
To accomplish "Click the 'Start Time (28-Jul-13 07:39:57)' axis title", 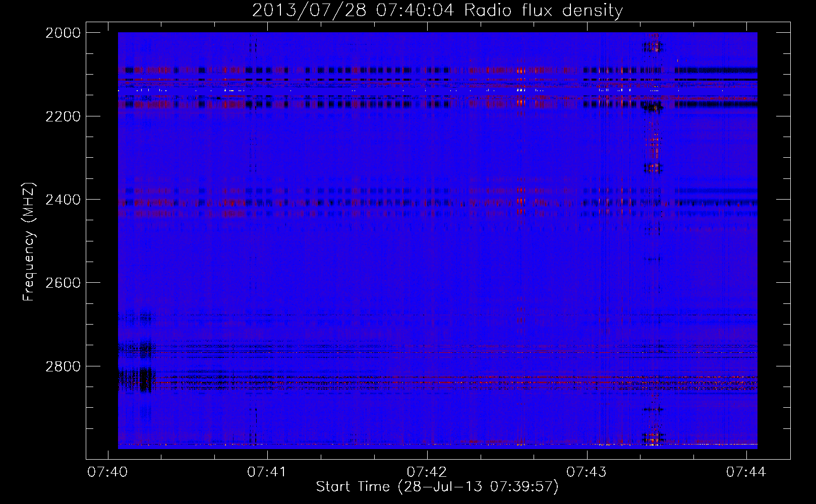I will (x=437, y=487).
